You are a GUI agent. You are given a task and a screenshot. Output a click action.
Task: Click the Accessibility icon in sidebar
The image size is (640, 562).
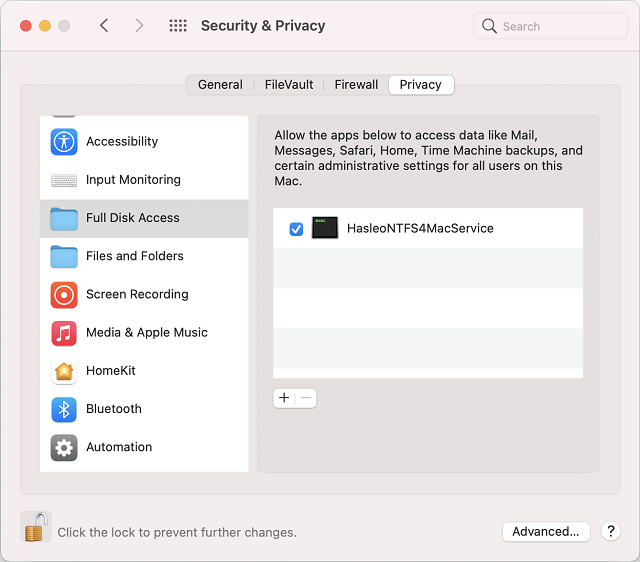pos(64,142)
